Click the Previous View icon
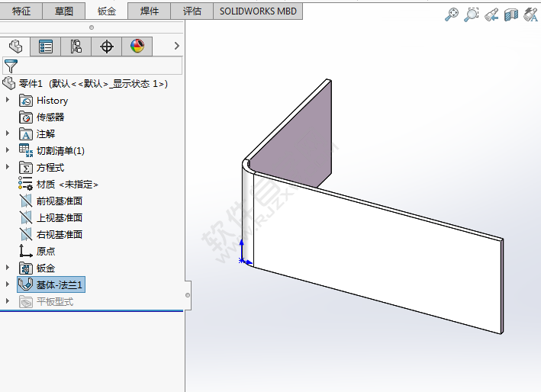The image size is (541, 392). [x=491, y=14]
